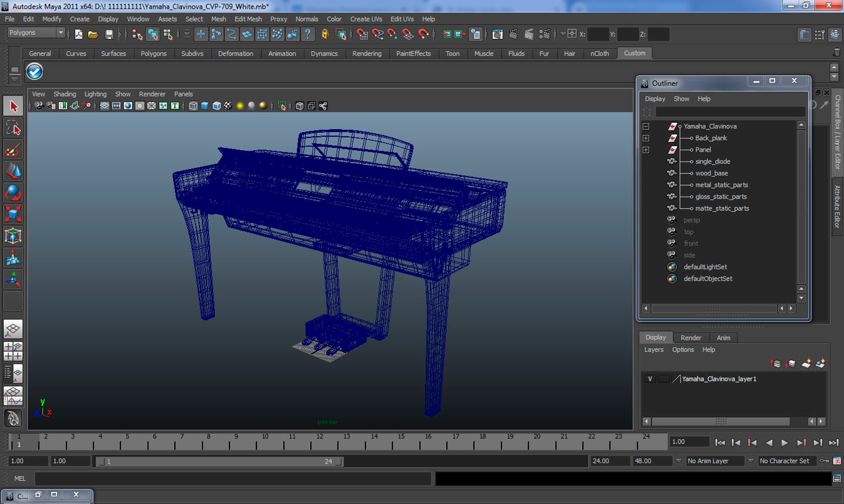
Task: Toggle auto keyframe key icon
Action: [824, 461]
